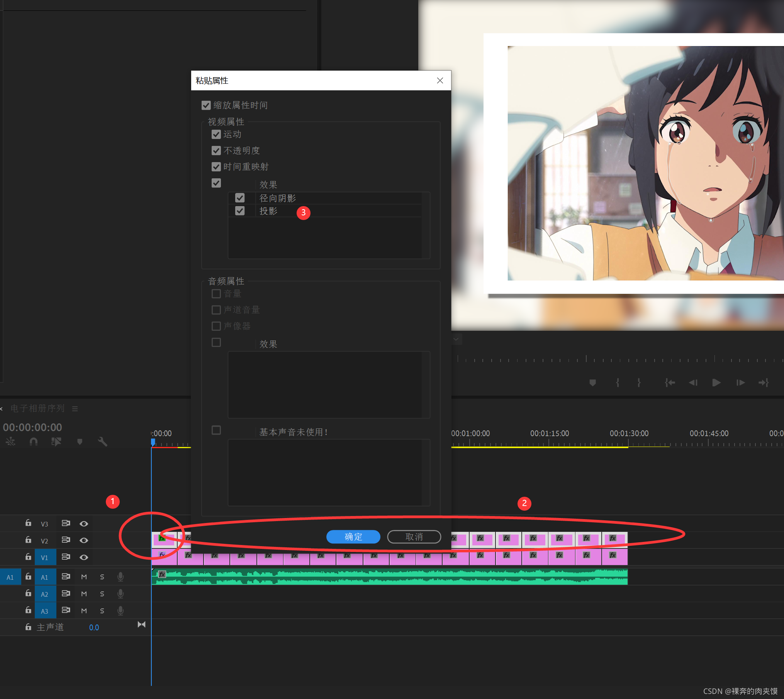Screen dimensions: 784x699
Task: Toggle A1 track lock
Action: point(28,576)
